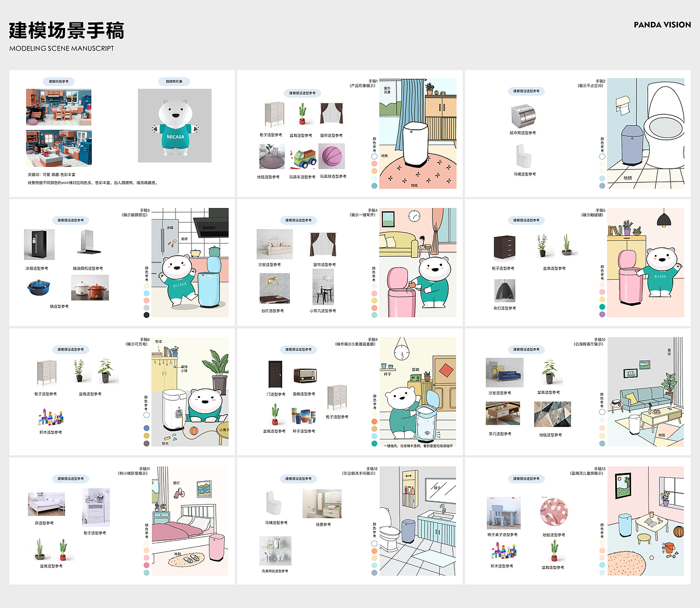
Task: Click the purple toy ball reference image
Action: click(331, 156)
